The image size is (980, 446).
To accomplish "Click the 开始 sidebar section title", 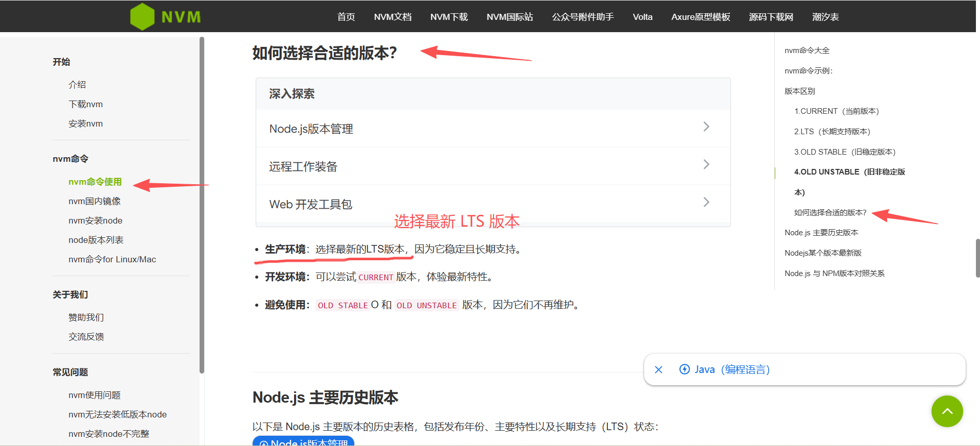I will 61,62.
